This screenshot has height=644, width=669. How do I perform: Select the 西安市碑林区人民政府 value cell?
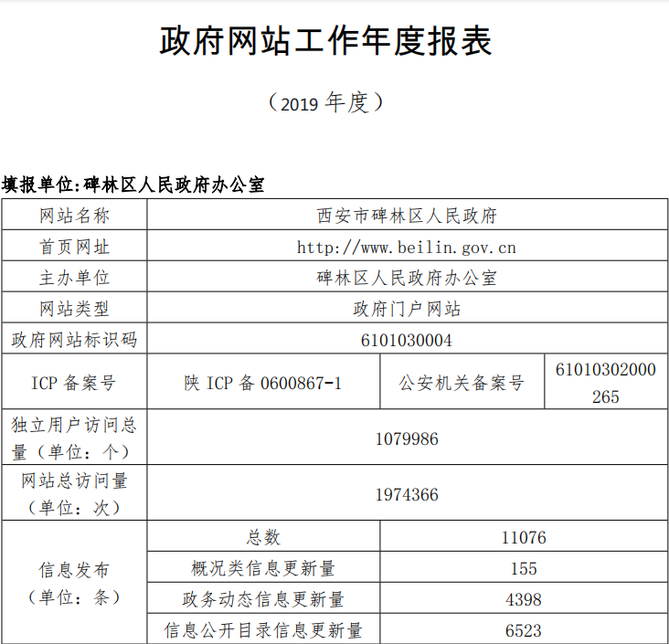click(x=407, y=216)
